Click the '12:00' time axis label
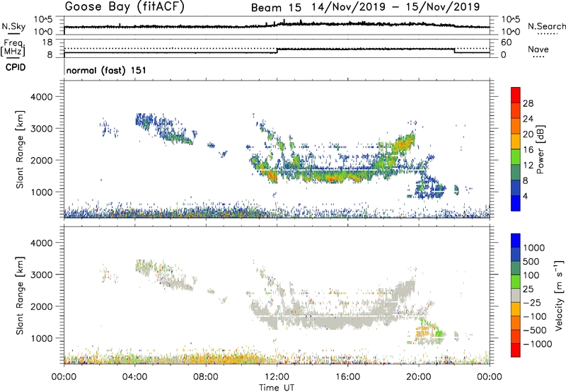This screenshot has height=392, width=566. pos(277,377)
